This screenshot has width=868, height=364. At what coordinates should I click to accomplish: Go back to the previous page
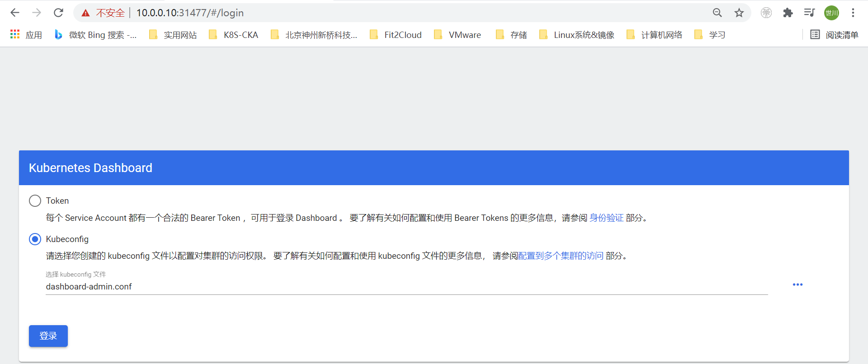pyautogui.click(x=15, y=13)
